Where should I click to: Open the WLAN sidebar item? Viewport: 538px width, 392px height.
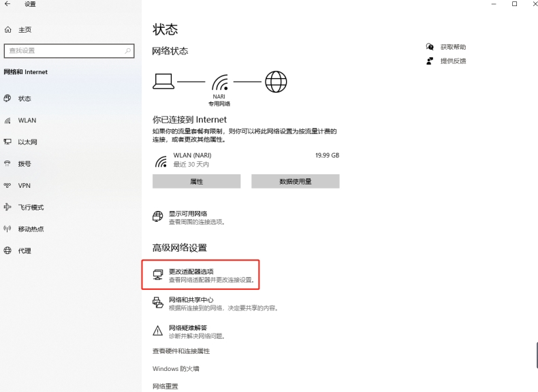pos(27,120)
